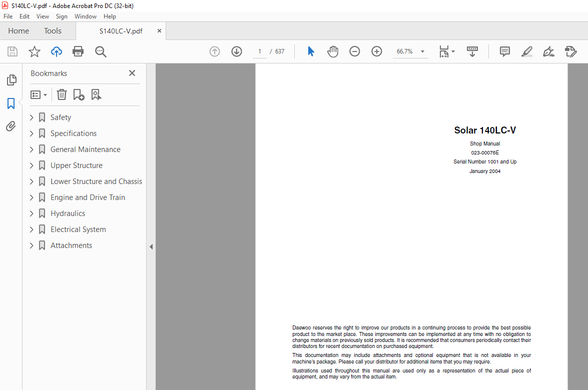
Task: Expand the Lower Structure and Chassis bookmark
Action: 32,181
